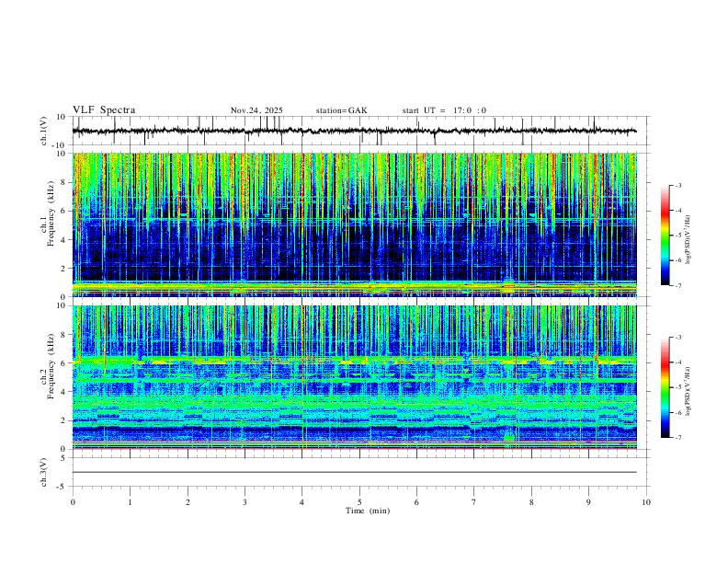Click time axis tick label "9"
Image resolution: width=728 pixels, height=563 pixels.
588,502
